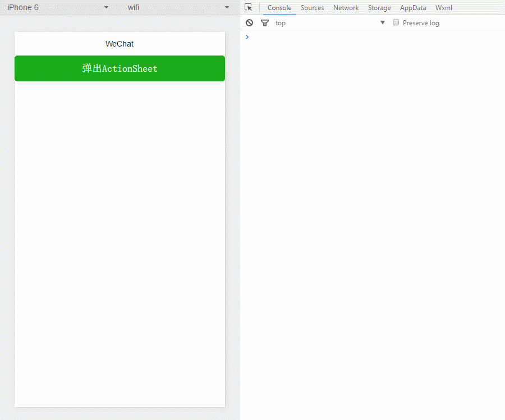Enable the Preserve log checkbox

tap(396, 22)
